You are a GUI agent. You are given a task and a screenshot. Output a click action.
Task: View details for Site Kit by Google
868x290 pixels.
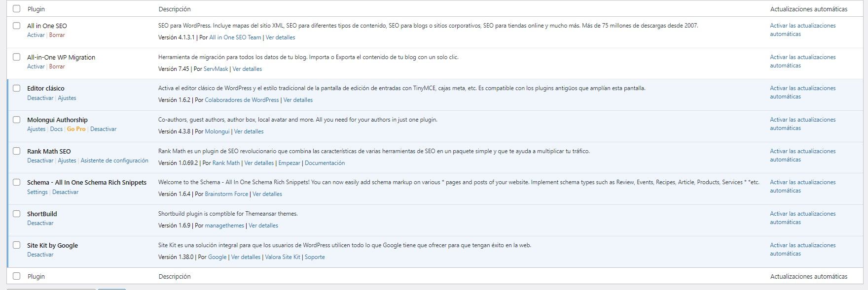(x=246, y=257)
